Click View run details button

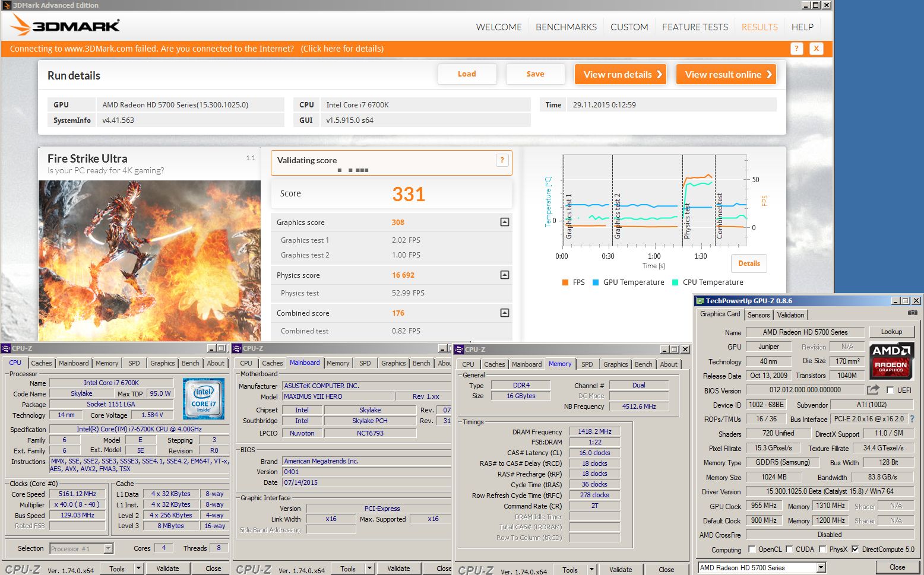pos(621,74)
